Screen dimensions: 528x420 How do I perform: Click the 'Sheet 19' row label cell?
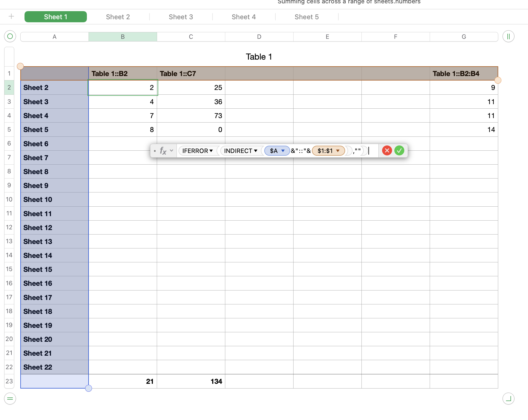click(x=55, y=325)
